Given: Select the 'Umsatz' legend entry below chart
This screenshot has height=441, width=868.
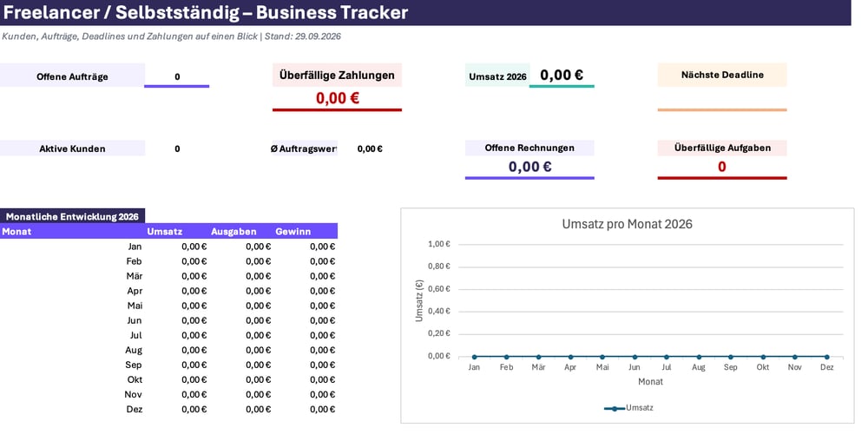Looking at the screenshot, I should pos(628,408).
